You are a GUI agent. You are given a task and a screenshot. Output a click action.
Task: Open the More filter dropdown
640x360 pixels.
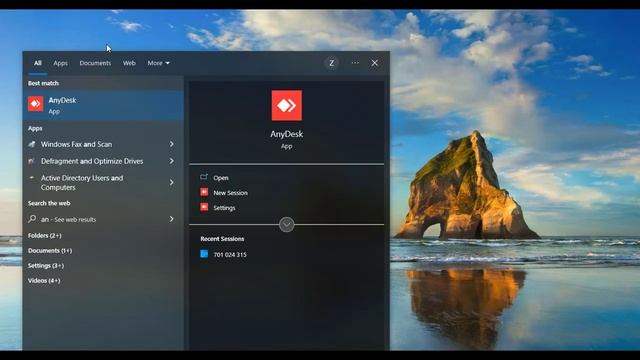point(158,63)
